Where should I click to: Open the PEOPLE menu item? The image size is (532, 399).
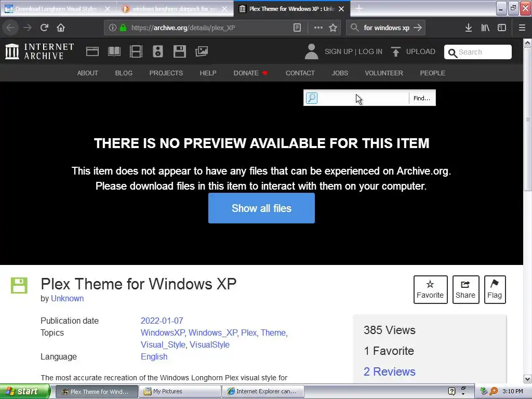433,73
